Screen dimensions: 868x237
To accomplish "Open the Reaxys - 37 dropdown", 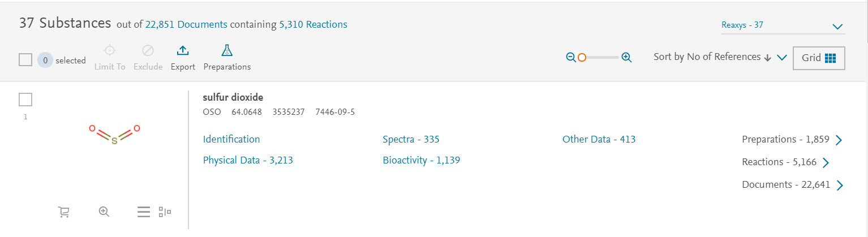I will pyautogui.click(x=783, y=25).
